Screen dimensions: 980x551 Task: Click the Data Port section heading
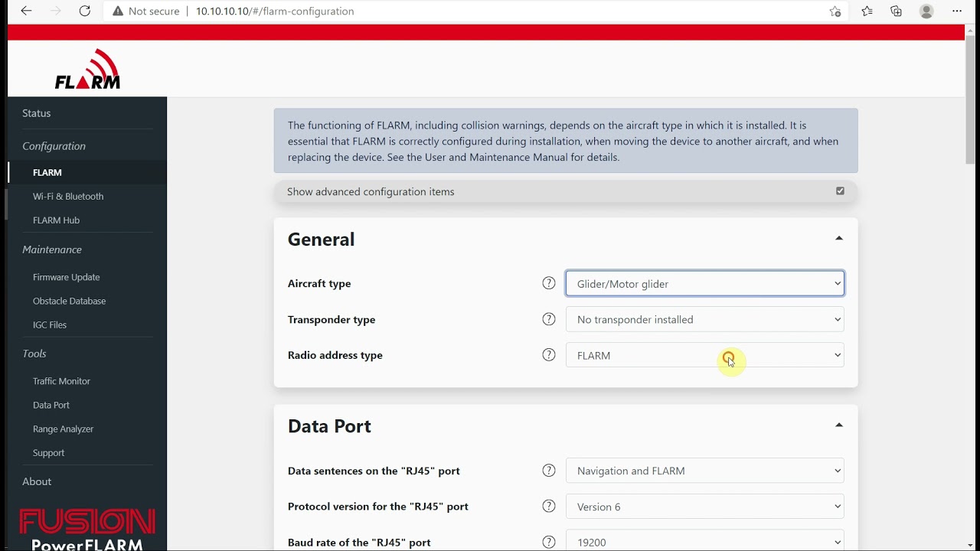329,425
